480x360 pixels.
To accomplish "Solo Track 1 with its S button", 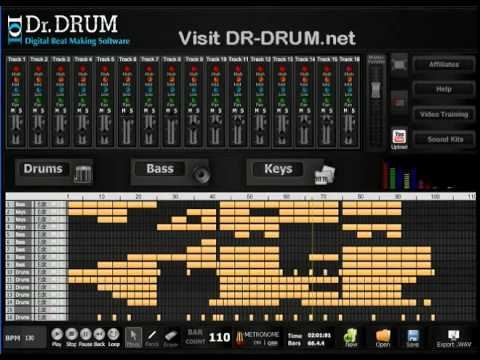I will (x=20, y=110).
